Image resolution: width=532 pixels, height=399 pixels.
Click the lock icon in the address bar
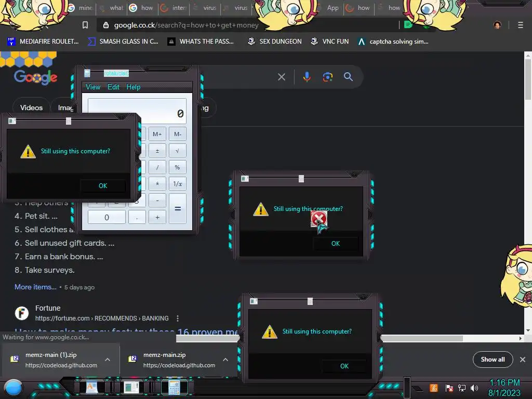click(x=106, y=25)
